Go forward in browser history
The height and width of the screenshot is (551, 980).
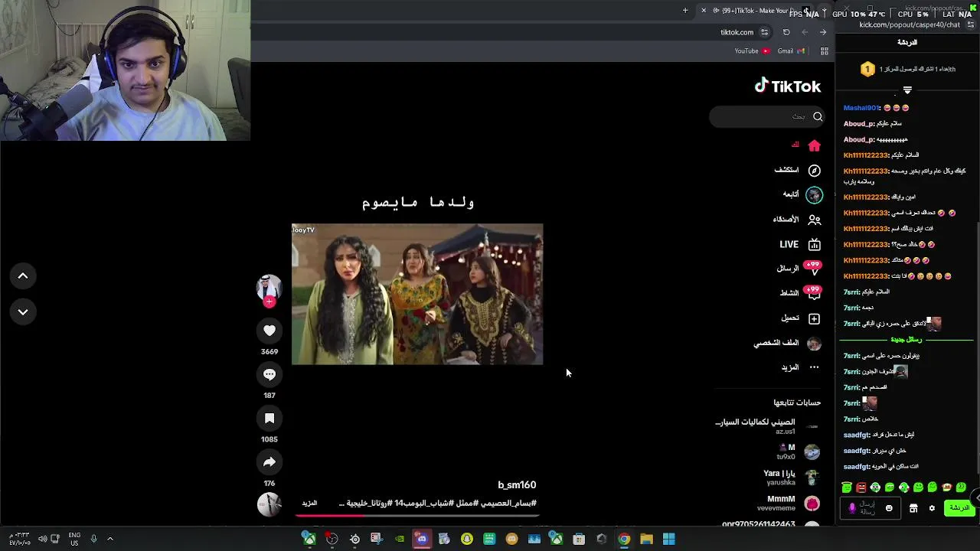click(805, 32)
